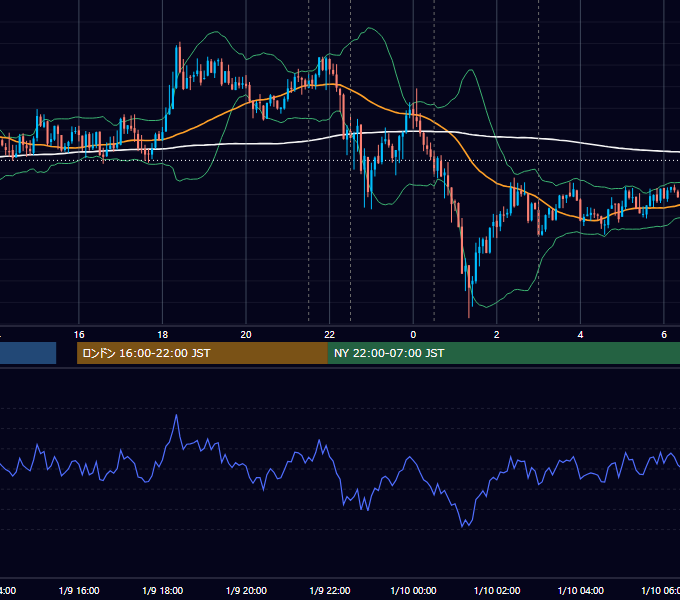Click the oscillator low after 1/10 01:00

pos(463,526)
